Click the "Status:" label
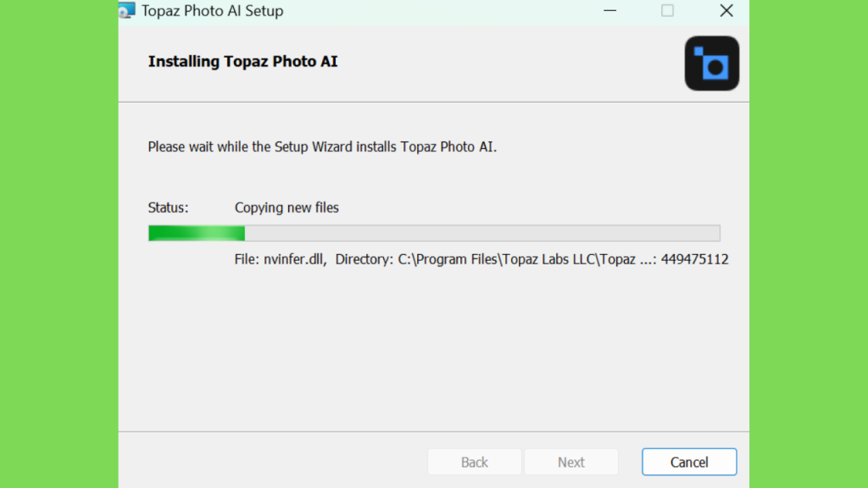This screenshot has width=868, height=488. coord(169,208)
